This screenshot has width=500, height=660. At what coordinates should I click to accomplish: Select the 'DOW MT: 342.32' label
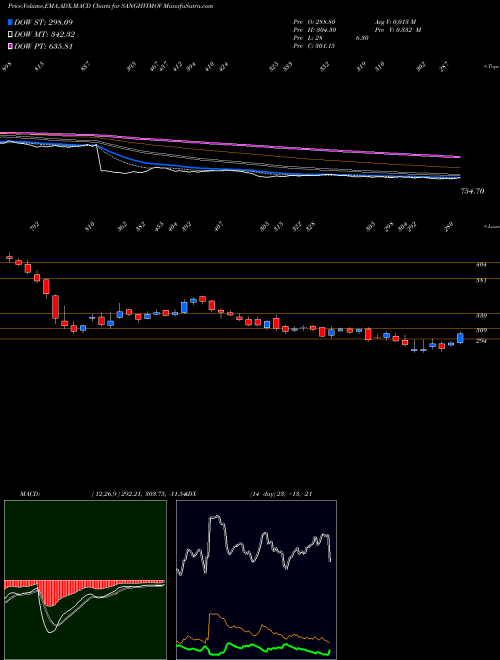coord(44,35)
